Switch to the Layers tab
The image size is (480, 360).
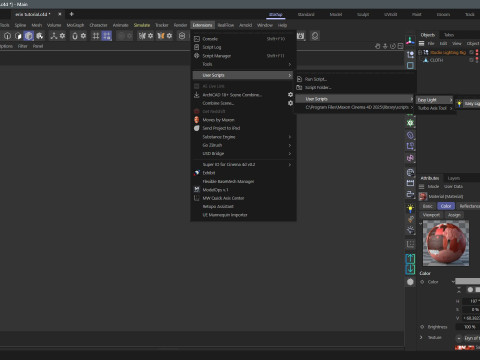454,178
